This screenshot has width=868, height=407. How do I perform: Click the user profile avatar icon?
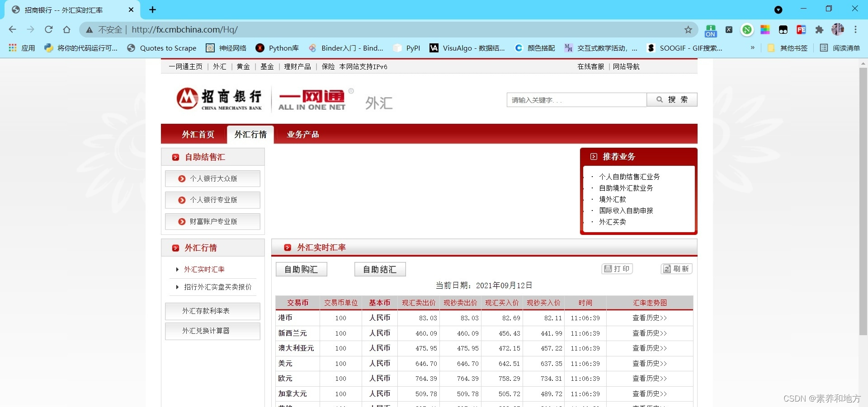click(x=838, y=29)
